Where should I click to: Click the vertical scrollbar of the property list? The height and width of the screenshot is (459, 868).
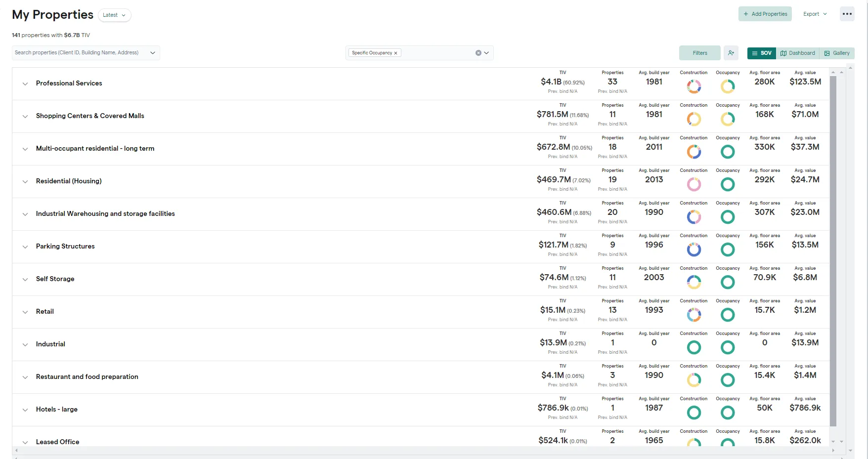coord(833,251)
